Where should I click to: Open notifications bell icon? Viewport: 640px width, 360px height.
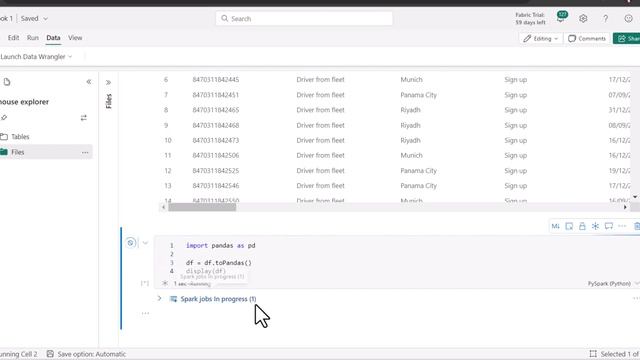561,18
